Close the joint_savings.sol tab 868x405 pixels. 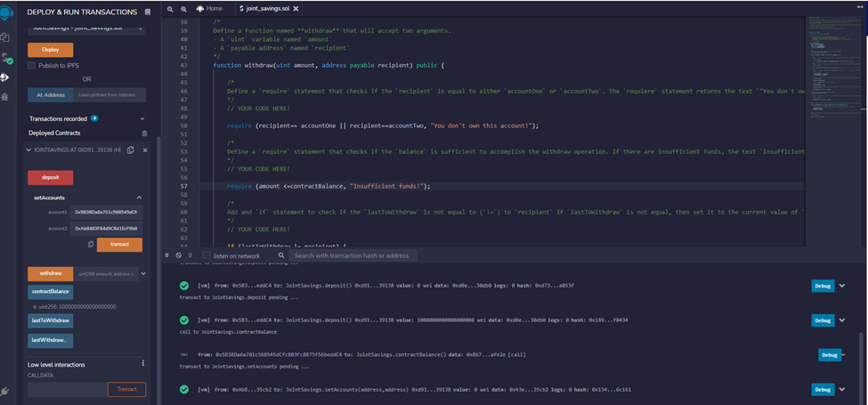point(296,9)
